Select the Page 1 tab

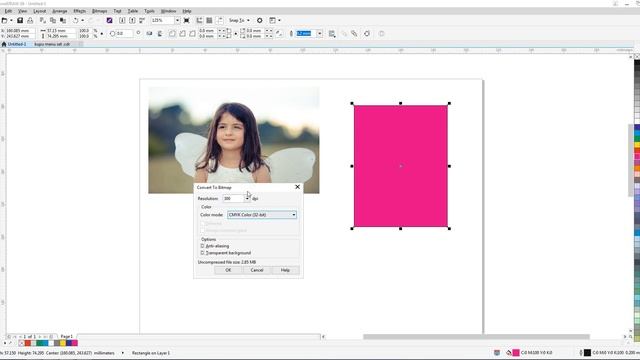[x=67, y=336]
